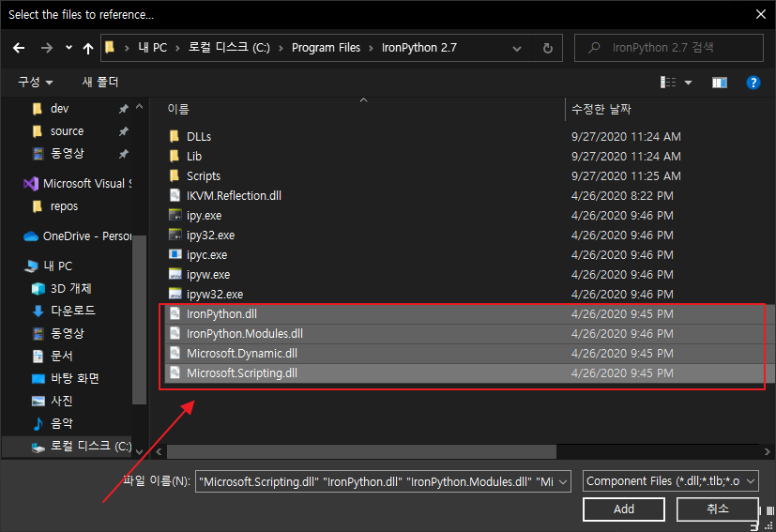Open recent locations dropdown arrow

coord(68,48)
